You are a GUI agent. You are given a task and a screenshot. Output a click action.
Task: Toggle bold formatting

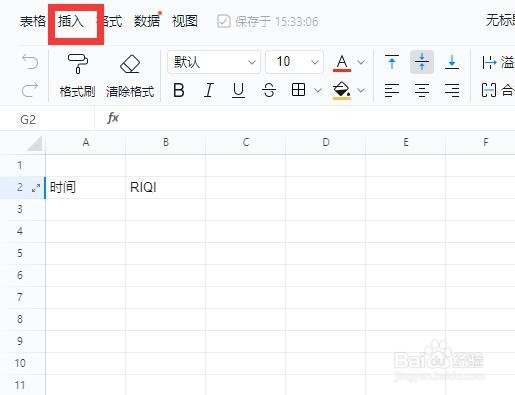179,90
